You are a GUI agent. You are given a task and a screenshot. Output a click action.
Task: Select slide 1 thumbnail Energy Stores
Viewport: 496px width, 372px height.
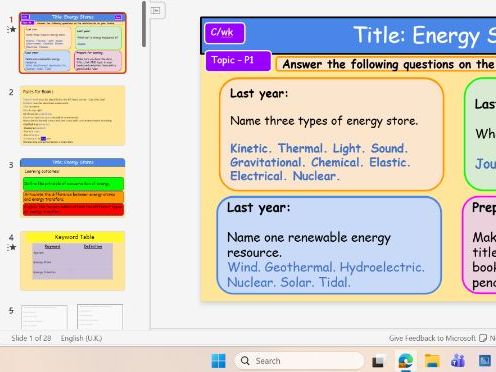[x=72, y=43]
